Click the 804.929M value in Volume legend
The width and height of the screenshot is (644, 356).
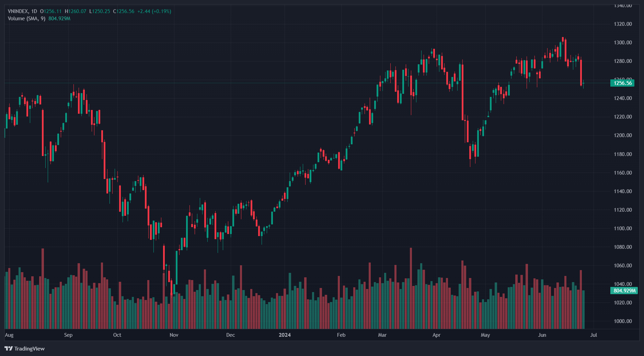click(x=59, y=19)
